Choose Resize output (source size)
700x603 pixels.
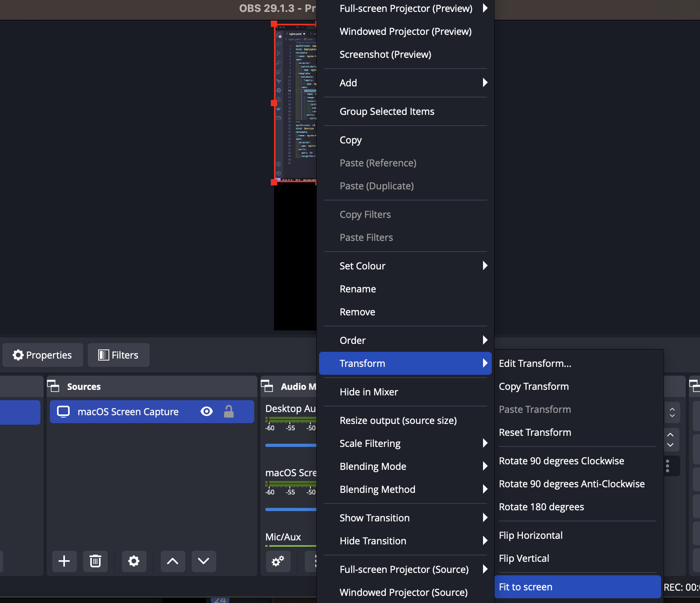tap(405, 420)
